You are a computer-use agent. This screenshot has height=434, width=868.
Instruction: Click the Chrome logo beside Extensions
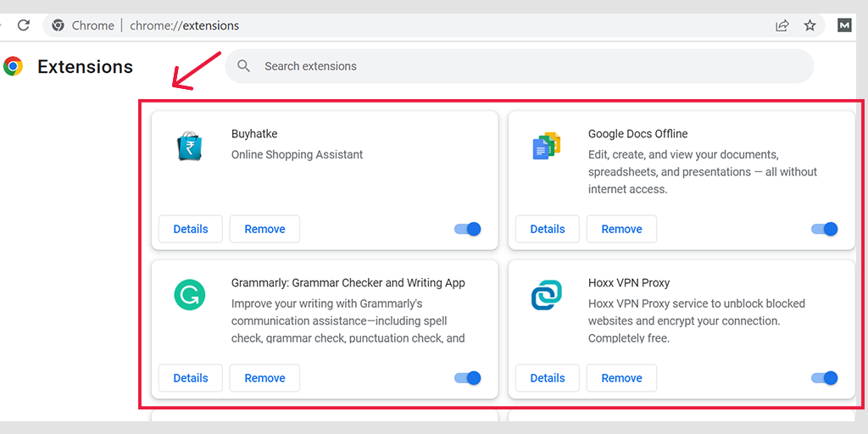pyautogui.click(x=13, y=66)
